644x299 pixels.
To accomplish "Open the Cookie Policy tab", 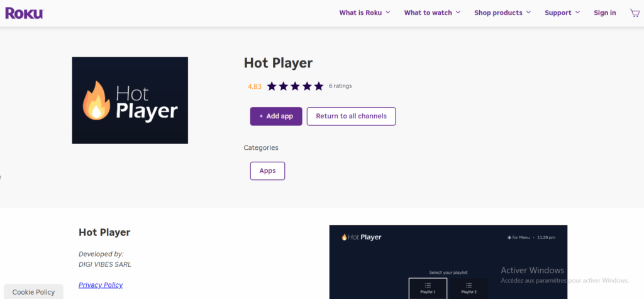I will click(x=33, y=291).
